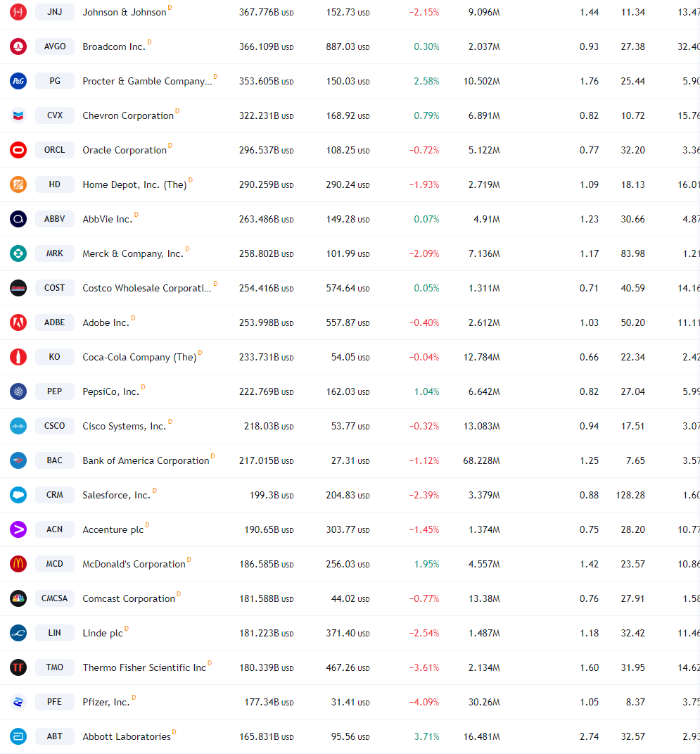Click the Procter & Gamble logo icon
Image resolution: width=700 pixels, height=754 pixels.
click(x=18, y=81)
